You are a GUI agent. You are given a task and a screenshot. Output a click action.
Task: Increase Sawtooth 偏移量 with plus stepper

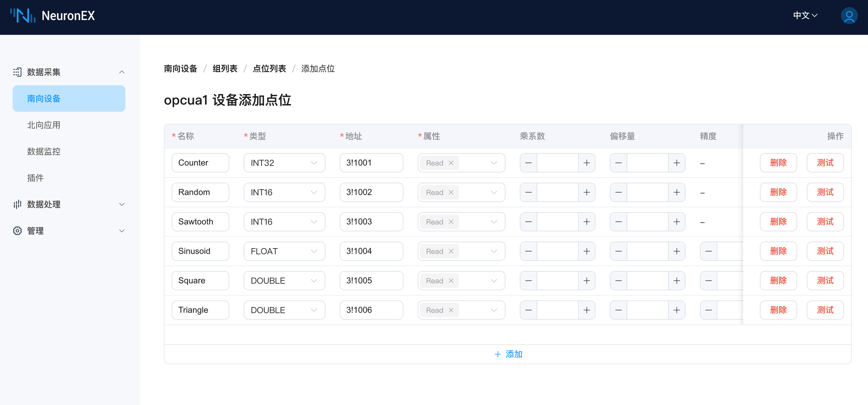(677, 221)
